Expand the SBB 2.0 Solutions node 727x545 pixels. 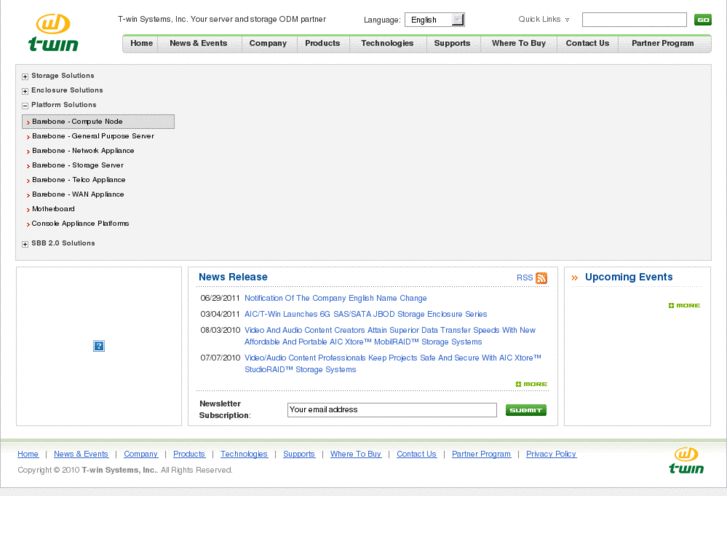pos(25,244)
